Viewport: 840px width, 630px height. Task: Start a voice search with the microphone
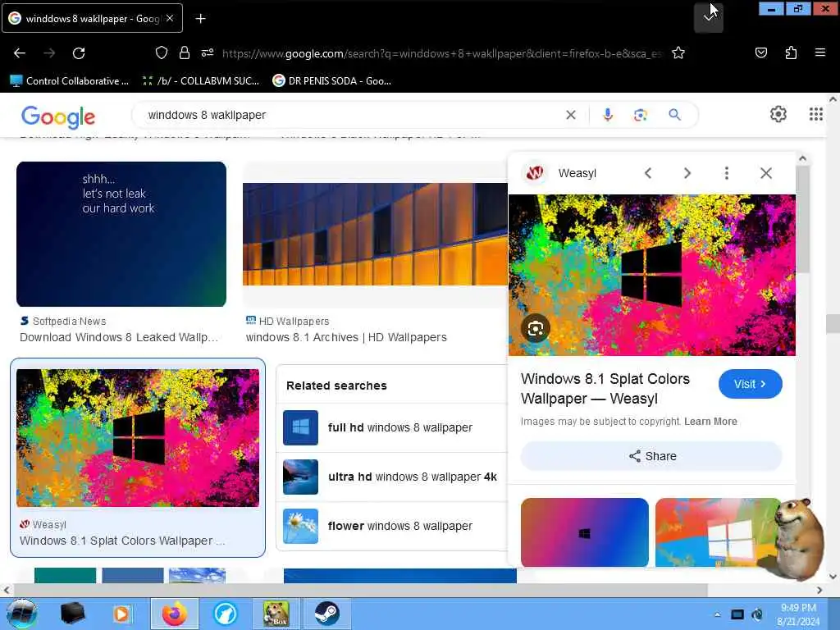click(608, 115)
